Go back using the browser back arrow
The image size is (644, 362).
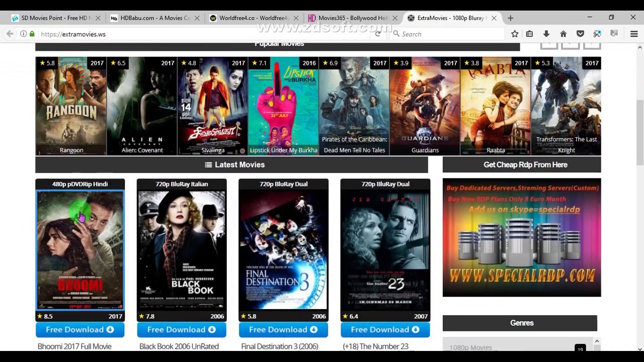(10, 34)
